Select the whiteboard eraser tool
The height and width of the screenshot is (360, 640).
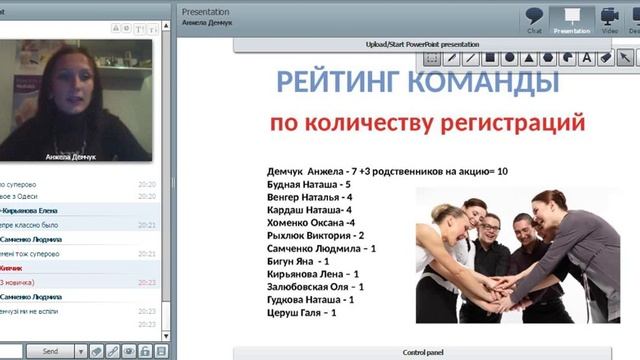tap(606, 59)
